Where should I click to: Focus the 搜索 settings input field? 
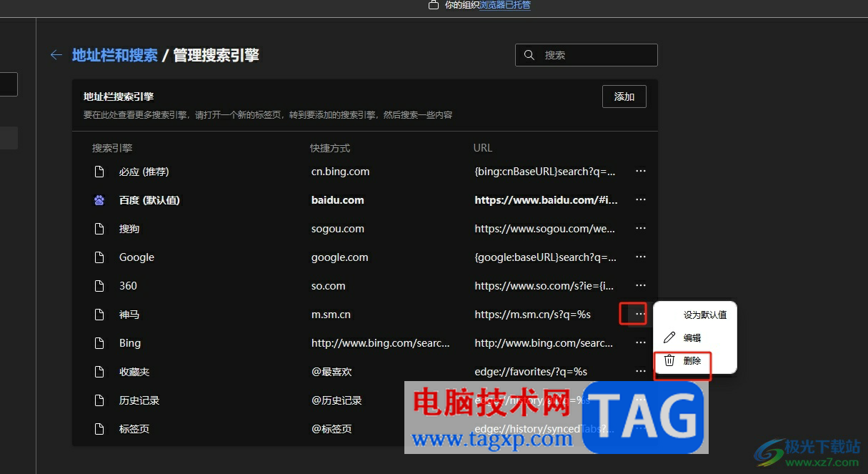(587, 55)
